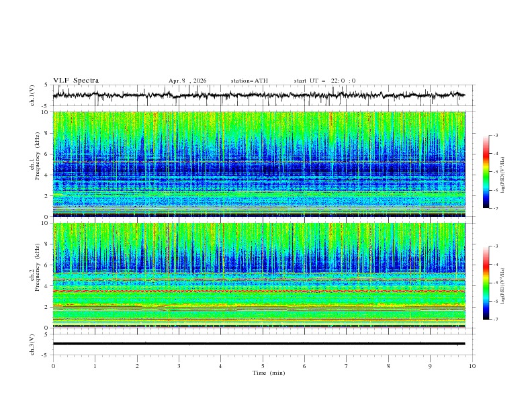Click the "VLF Spectra" plot title
The width and height of the screenshot is (532, 411).
coord(76,81)
